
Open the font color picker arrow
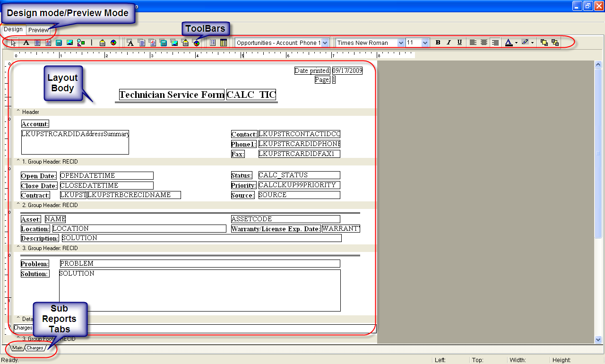(x=516, y=43)
